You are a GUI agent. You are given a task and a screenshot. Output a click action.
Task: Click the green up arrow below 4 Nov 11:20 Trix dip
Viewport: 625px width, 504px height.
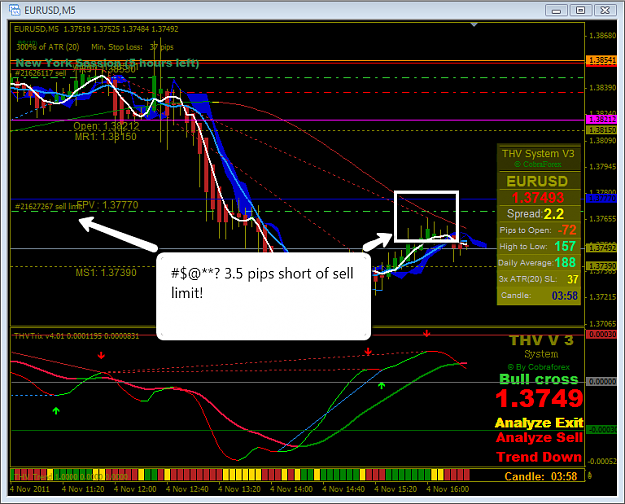pos(56,410)
